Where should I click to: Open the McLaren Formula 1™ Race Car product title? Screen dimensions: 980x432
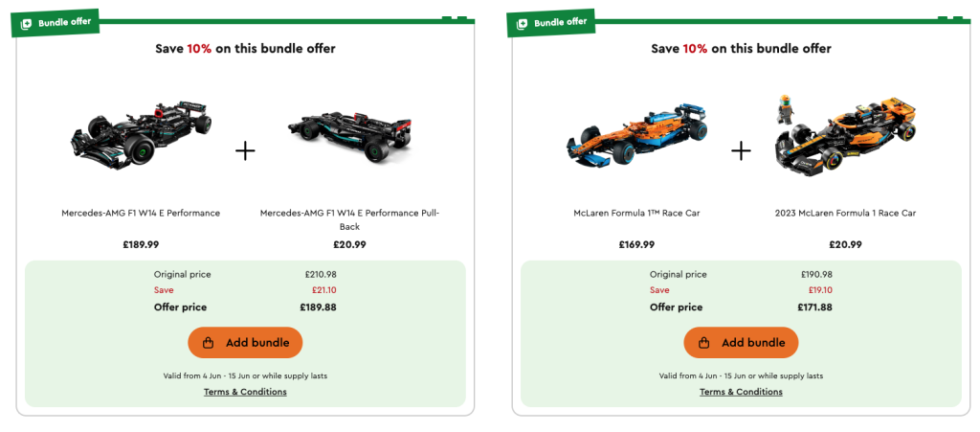point(636,213)
